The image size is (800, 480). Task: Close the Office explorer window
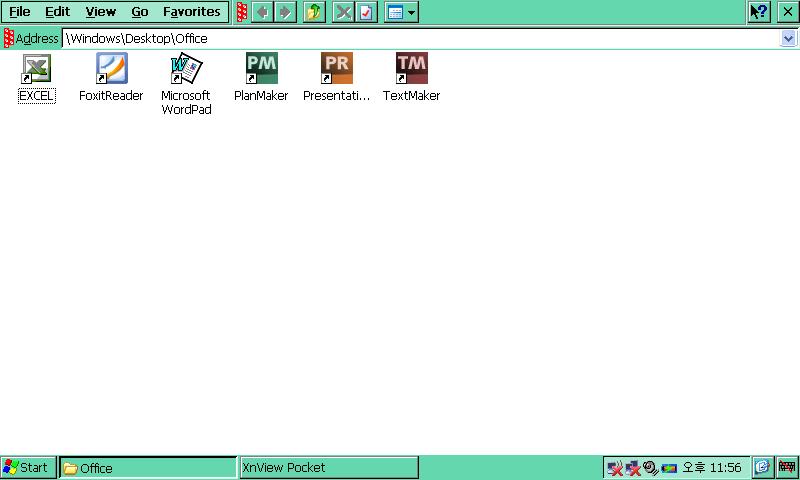click(788, 12)
